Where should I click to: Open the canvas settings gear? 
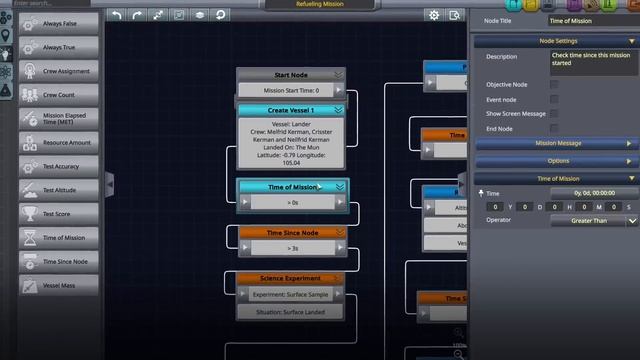(434, 16)
